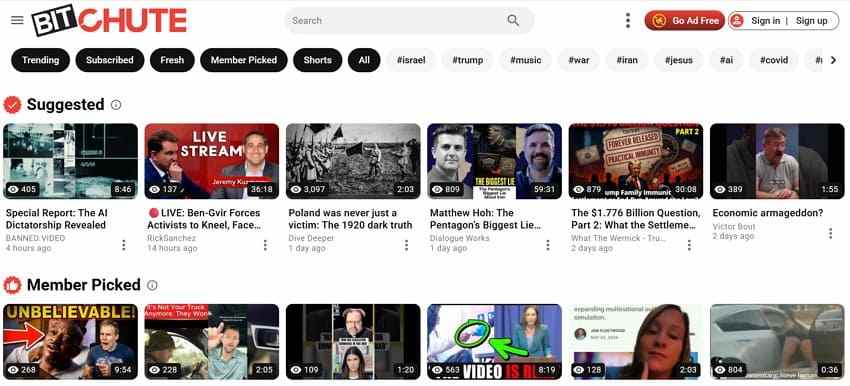Open the UNBELIEVABLE video thumbnail

click(x=70, y=342)
